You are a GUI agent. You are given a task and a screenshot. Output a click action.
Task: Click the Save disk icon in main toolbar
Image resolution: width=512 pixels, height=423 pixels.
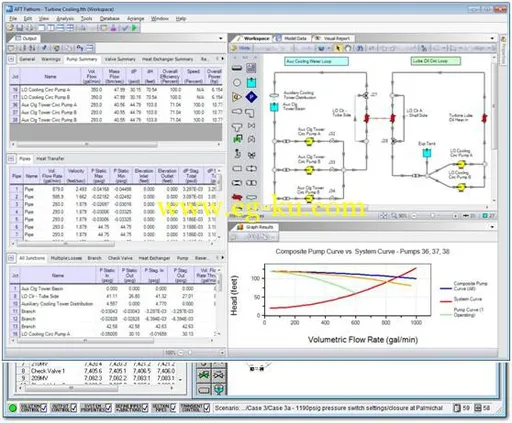(19, 28)
